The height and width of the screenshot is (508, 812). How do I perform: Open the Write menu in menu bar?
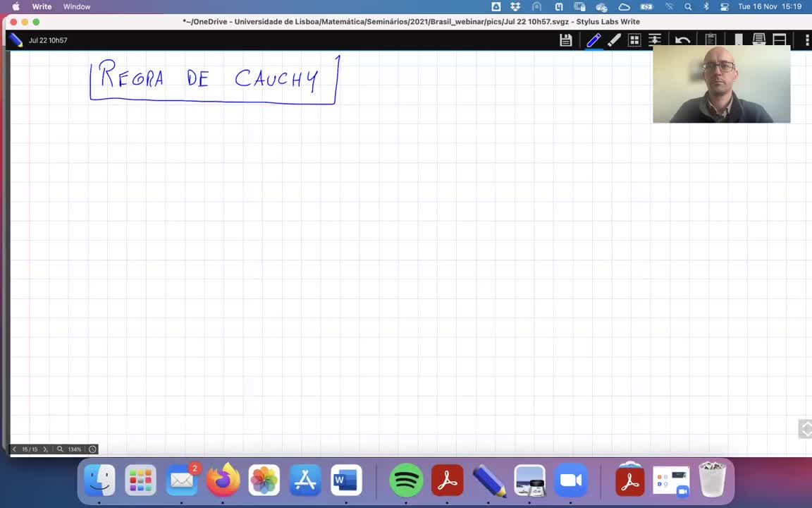pyautogui.click(x=42, y=7)
